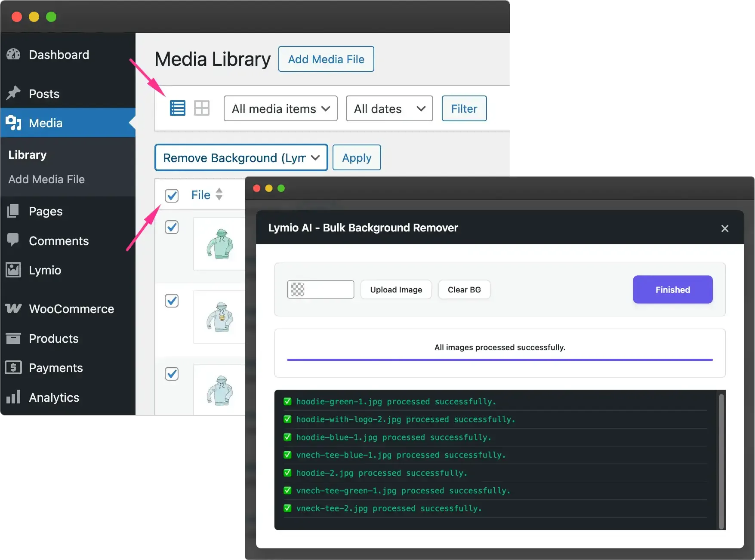Click the log panel scrollbar
The image size is (755, 560).
click(721, 461)
